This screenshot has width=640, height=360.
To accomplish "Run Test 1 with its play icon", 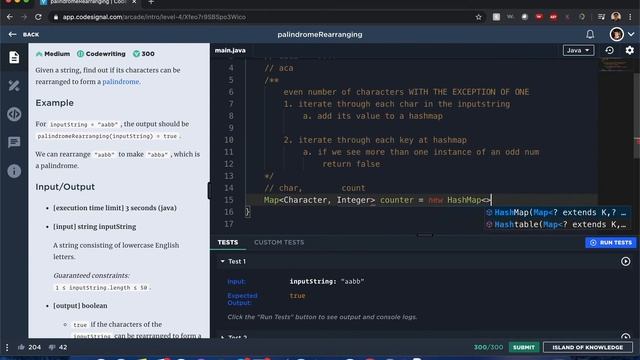I will click(625, 261).
